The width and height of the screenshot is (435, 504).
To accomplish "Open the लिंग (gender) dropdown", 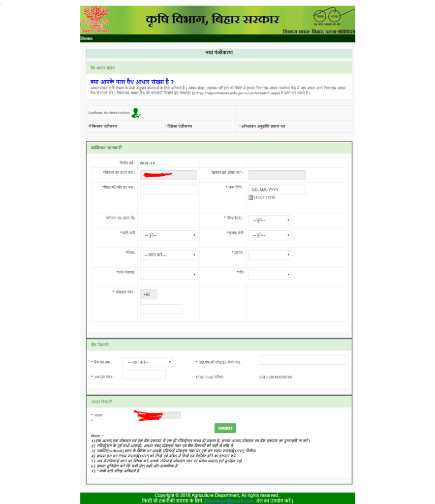I will point(270,220).
